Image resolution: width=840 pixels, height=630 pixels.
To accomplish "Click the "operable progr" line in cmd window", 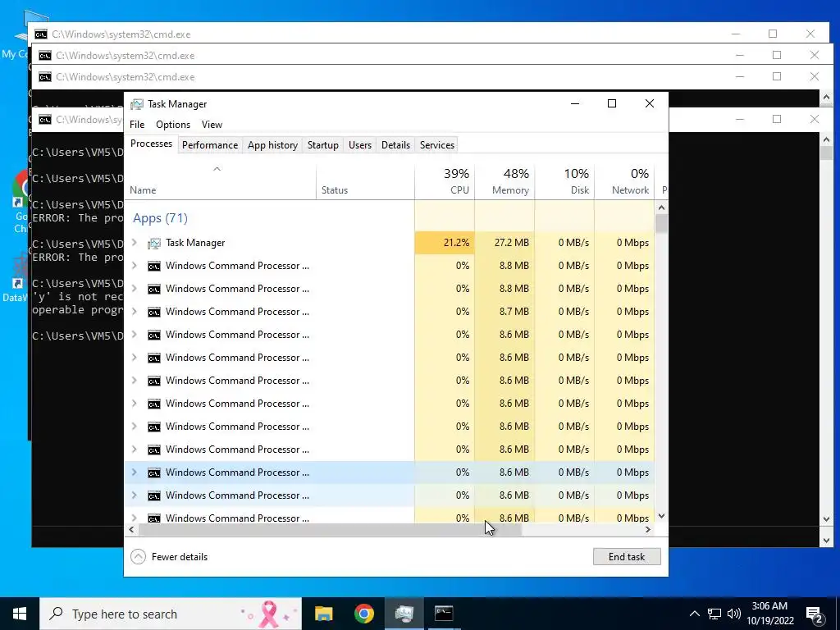I will click(77, 309).
